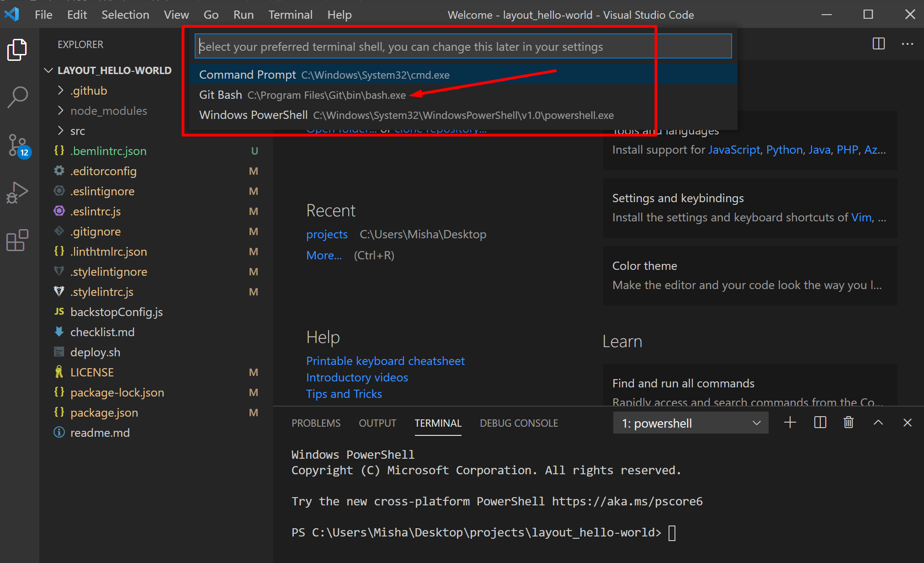The height and width of the screenshot is (563, 924).
Task: Open Introductory videos link
Action: [357, 377]
